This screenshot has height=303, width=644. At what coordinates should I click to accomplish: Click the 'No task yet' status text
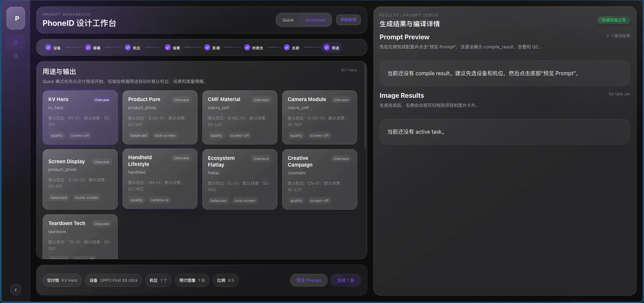(x=619, y=94)
